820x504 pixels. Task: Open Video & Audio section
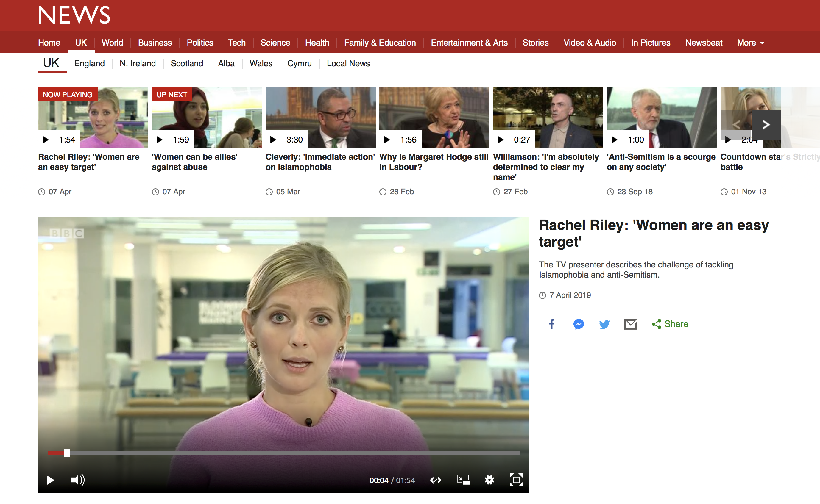(x=590, y=43)
